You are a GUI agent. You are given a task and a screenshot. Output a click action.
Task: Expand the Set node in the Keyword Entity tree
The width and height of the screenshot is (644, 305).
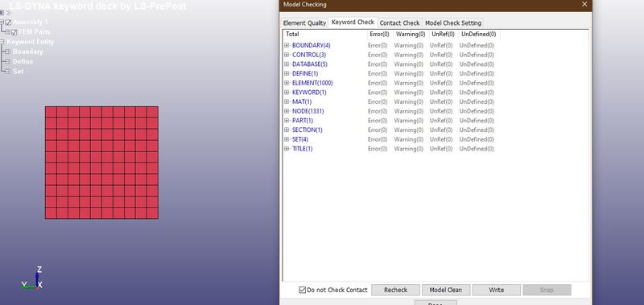pos(7,72)
